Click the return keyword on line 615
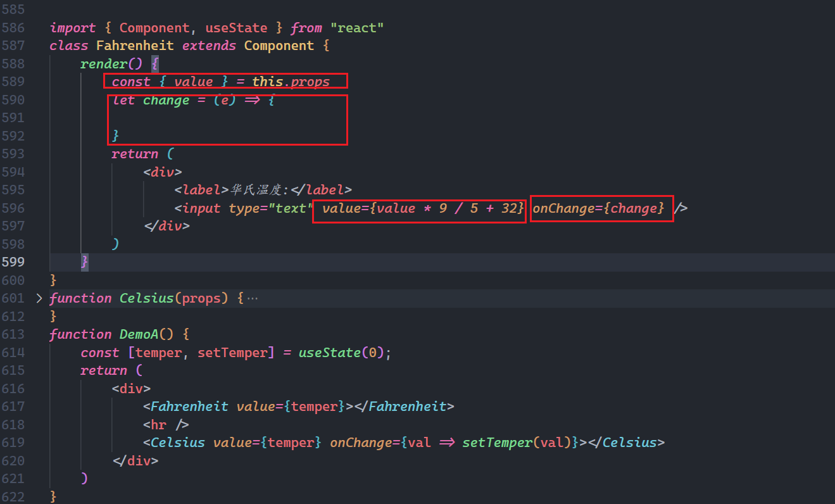The width and height of the screenshot is (835, 504). 104,370
